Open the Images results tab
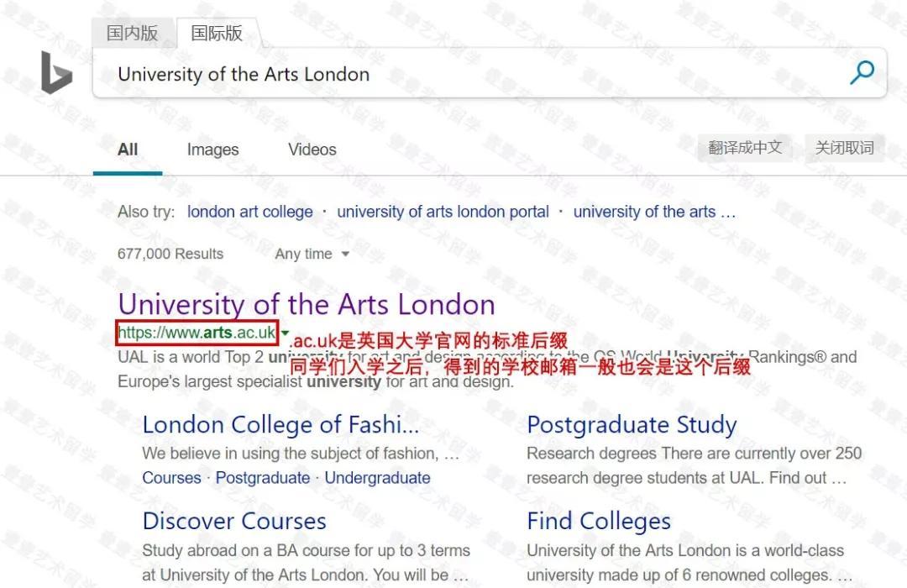The width and height of the screenshot is (907, 588). [212, 150]
